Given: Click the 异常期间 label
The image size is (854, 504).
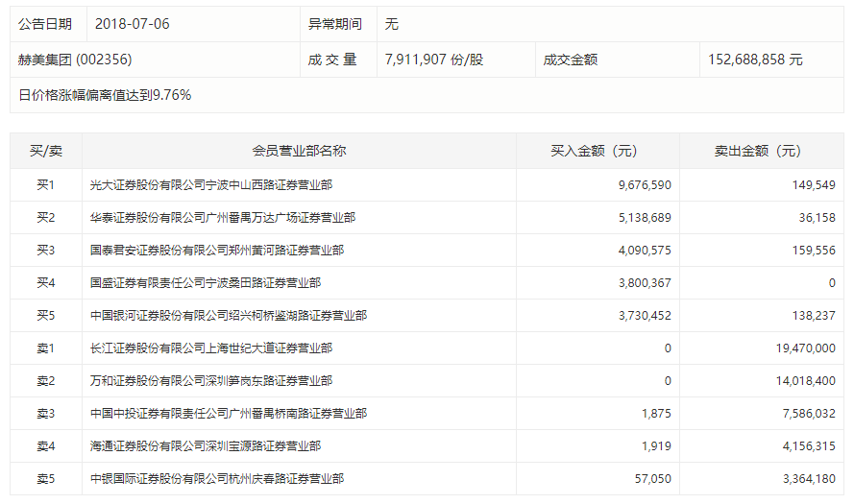Looking at the screenshot, I should (335, 24).
